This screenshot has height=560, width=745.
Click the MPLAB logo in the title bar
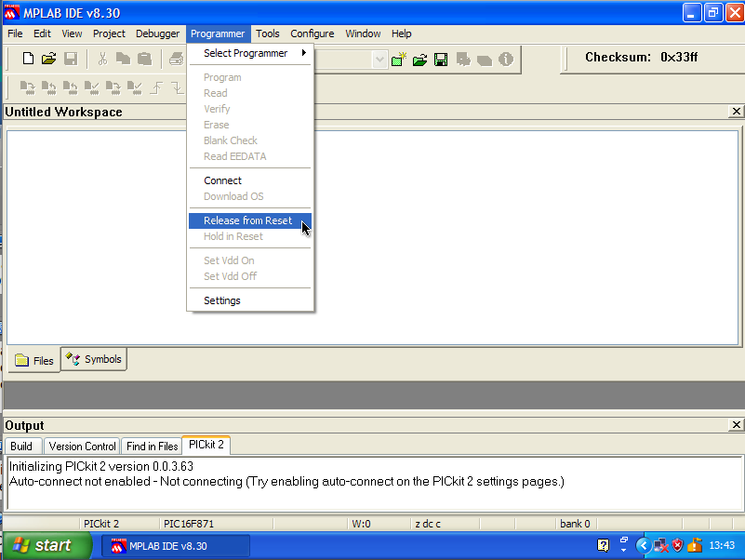click(12, 13)
